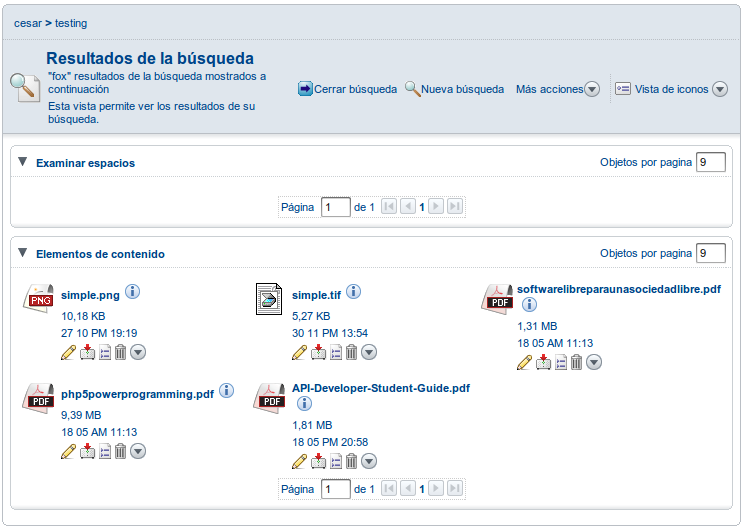Open API-Developer-Student-Guide.pdf link

[x=381, y=388]
